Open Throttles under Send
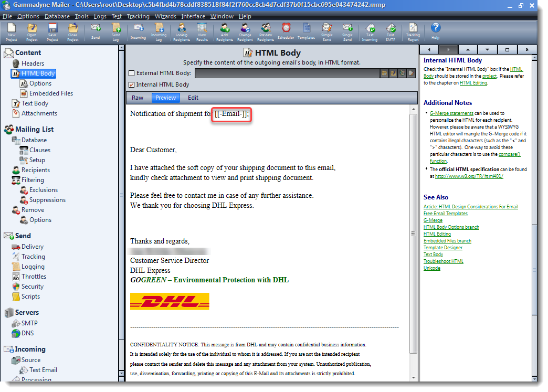The image size is (548, 392). point(34,277)
